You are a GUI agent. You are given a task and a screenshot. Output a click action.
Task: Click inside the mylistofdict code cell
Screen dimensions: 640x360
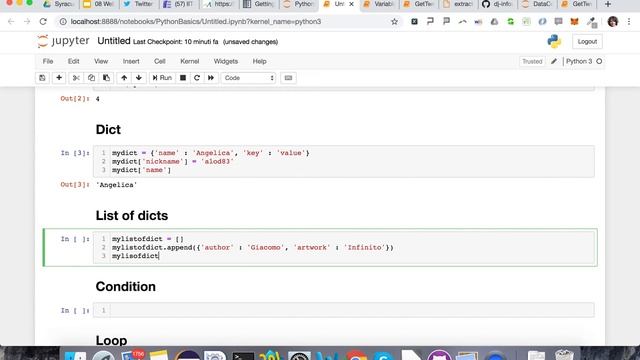coord(344,247)
